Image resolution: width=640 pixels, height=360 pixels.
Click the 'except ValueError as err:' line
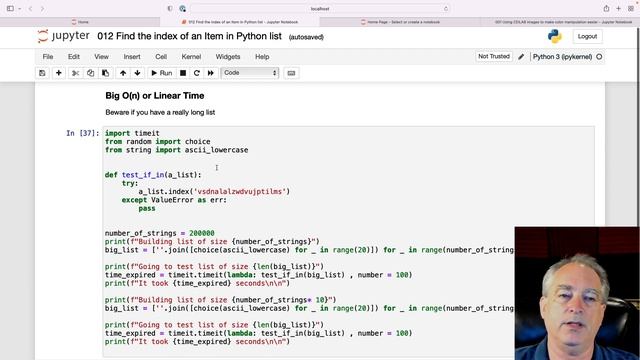click(174, 200)
